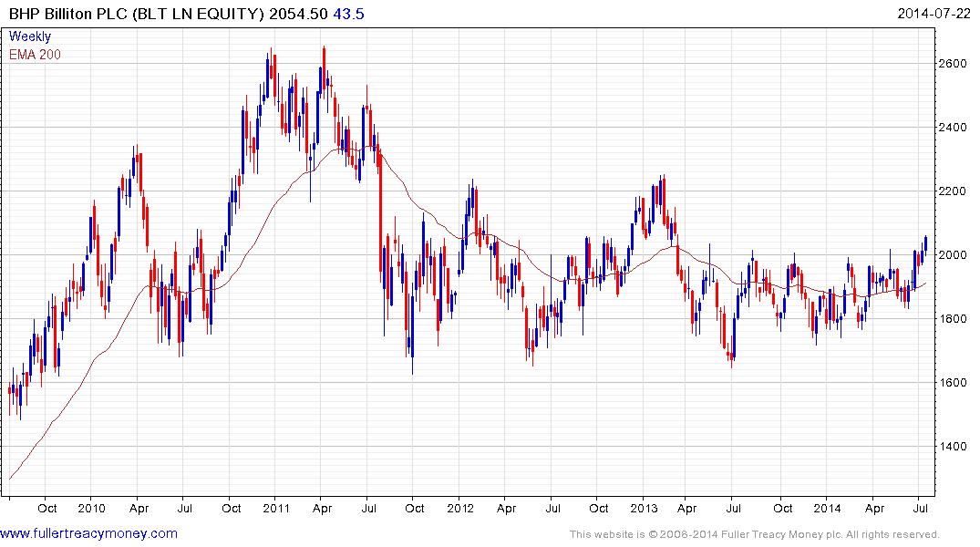Screen dimensions: 980x547
Task: Click the Weekly interval label
Action: pyautogui.click(x=30, y=36)
